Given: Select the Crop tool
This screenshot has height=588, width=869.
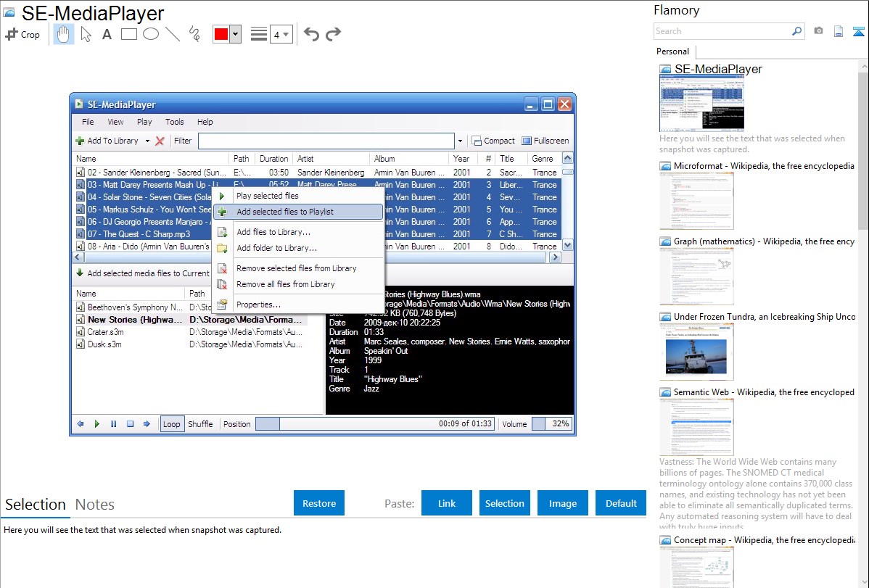Looking at the screenshot, I should pos(22,34).
